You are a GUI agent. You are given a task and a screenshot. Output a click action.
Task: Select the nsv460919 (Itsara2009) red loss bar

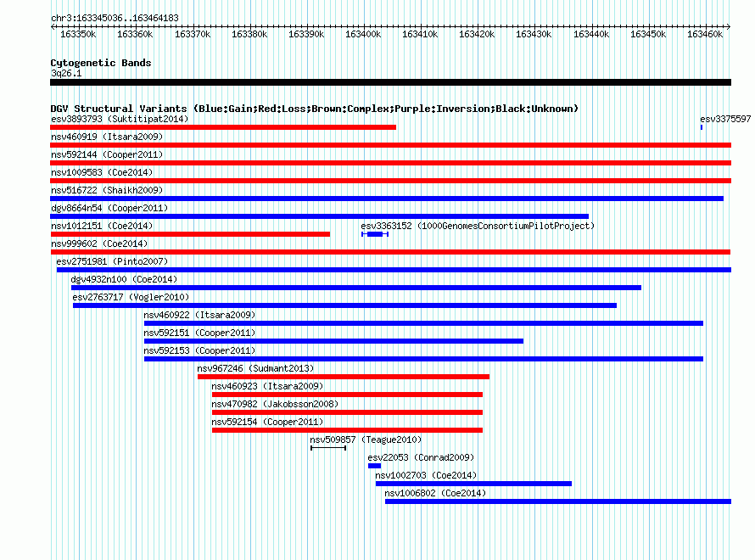click(x=390, y=145)
